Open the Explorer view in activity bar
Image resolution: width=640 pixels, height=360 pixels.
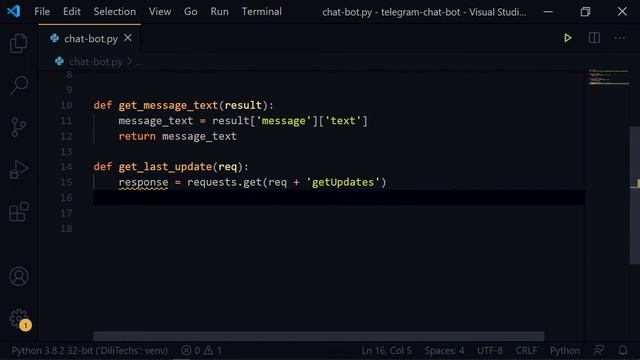(x=19, y=43)
